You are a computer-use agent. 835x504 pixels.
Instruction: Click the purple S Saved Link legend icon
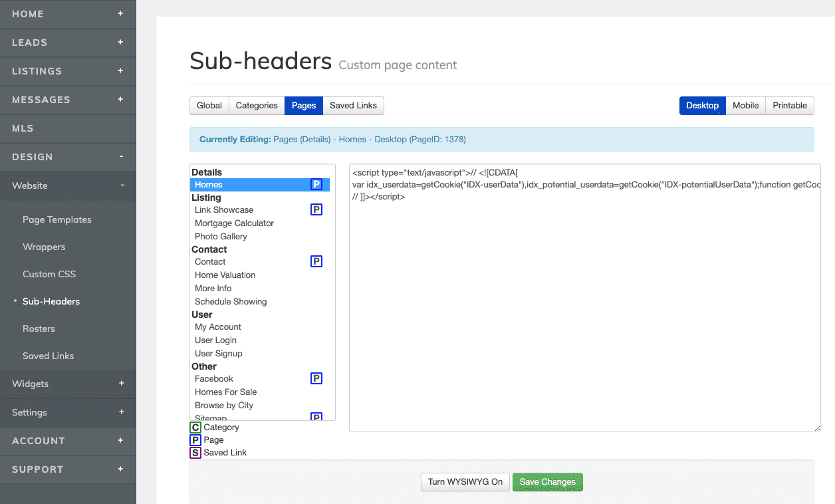pyautogui.click(x=195, y=453)
